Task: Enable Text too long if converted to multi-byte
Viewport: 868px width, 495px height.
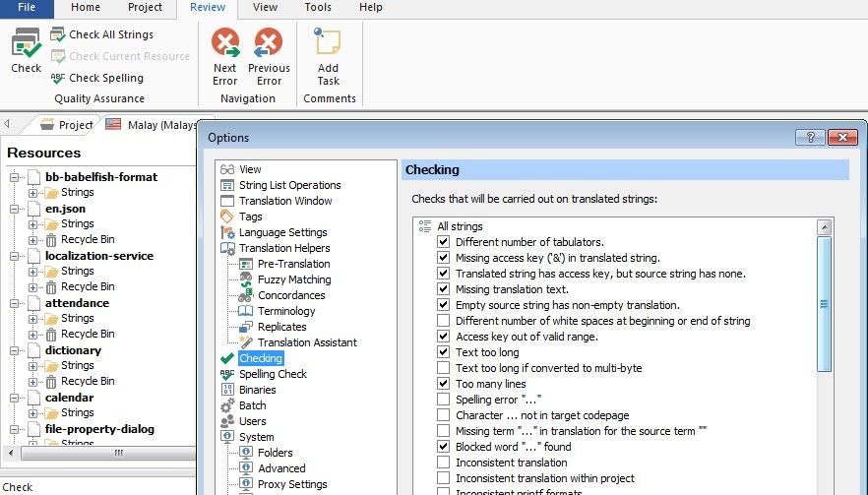Action: coord(443,368)
